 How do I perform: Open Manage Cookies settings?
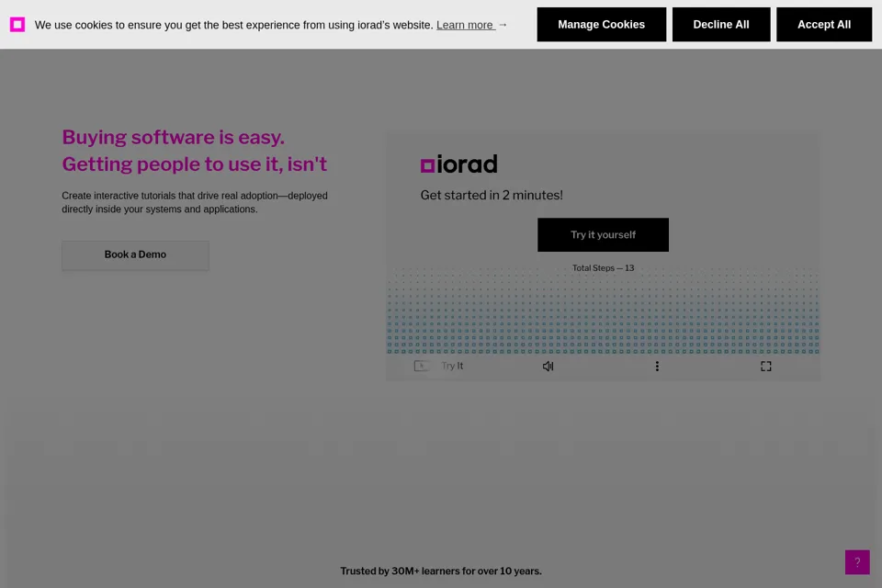601,24
